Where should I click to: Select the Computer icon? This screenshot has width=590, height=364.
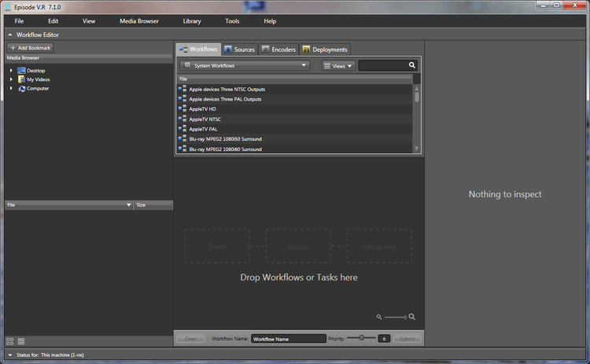(x=21, y=88)
